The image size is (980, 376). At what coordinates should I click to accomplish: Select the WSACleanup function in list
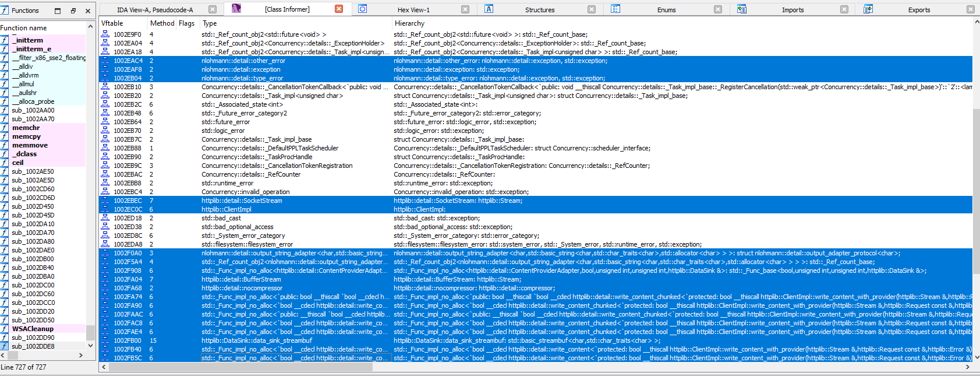coord(33,329)
